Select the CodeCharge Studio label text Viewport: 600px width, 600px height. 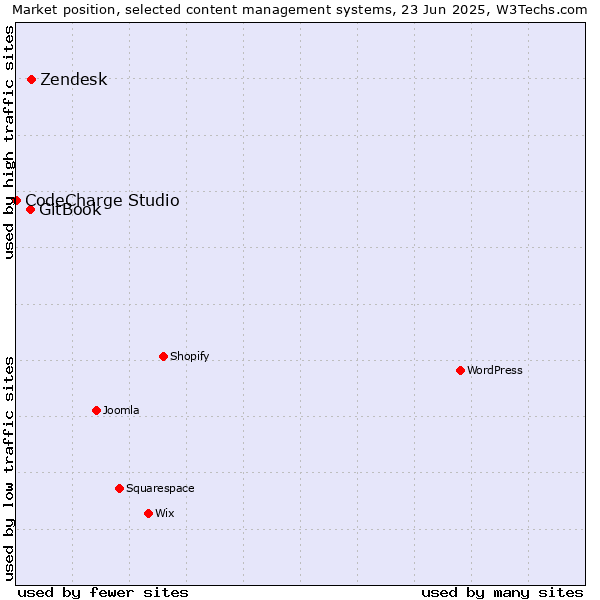click(102, 201)
